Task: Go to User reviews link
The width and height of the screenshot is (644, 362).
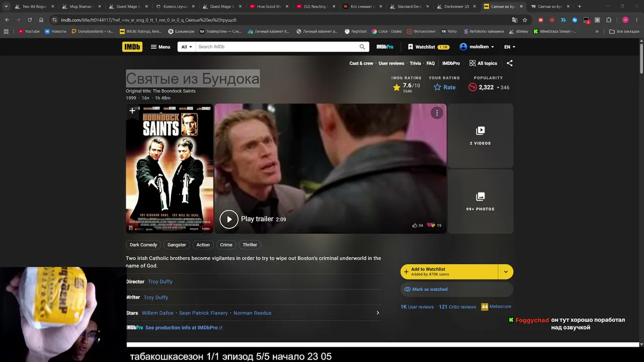Action: tap(391, 63)
